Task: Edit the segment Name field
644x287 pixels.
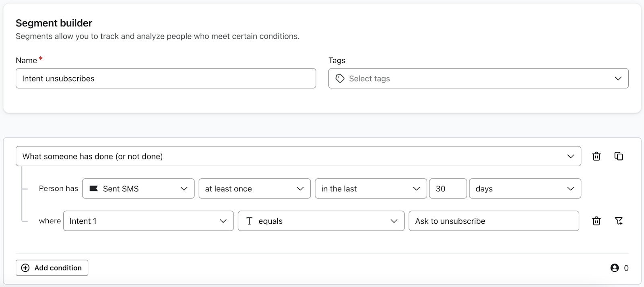Action: coord(165,78)
